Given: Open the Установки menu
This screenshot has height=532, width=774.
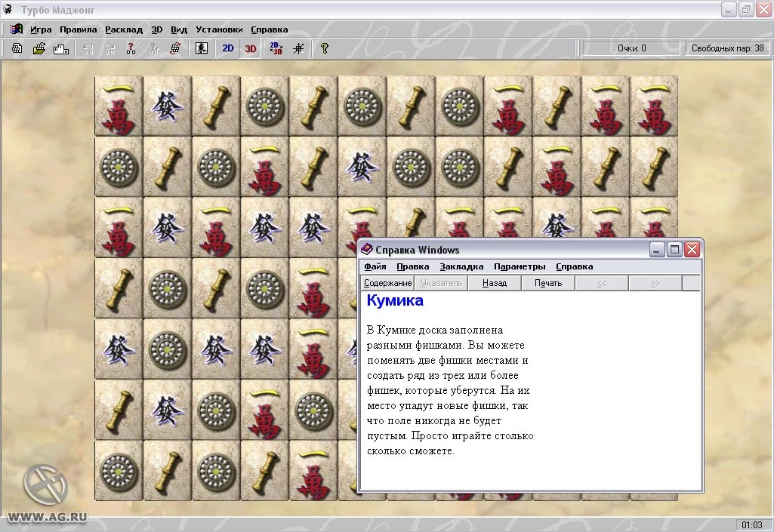Looking at the screenshot, I should pyautogui.click(x=219, y=29).
